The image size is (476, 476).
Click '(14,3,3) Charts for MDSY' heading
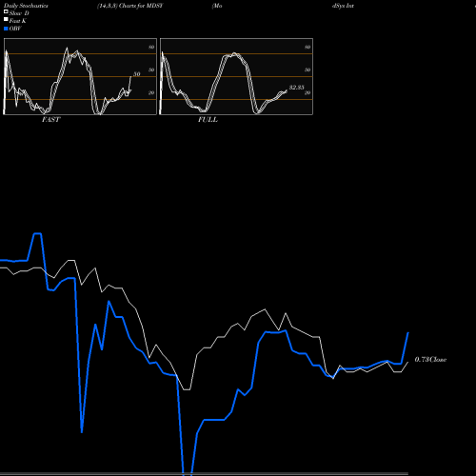pos(130,6)
